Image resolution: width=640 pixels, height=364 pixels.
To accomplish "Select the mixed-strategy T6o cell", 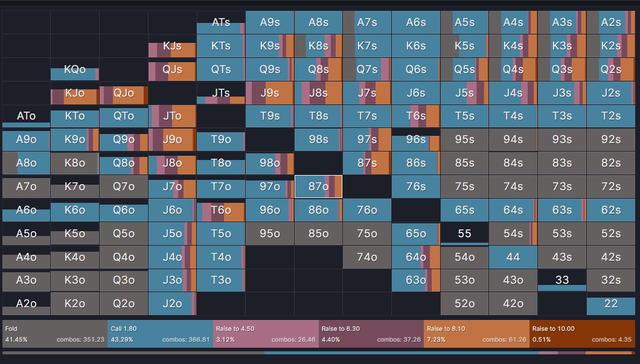I will pos(220,210).
